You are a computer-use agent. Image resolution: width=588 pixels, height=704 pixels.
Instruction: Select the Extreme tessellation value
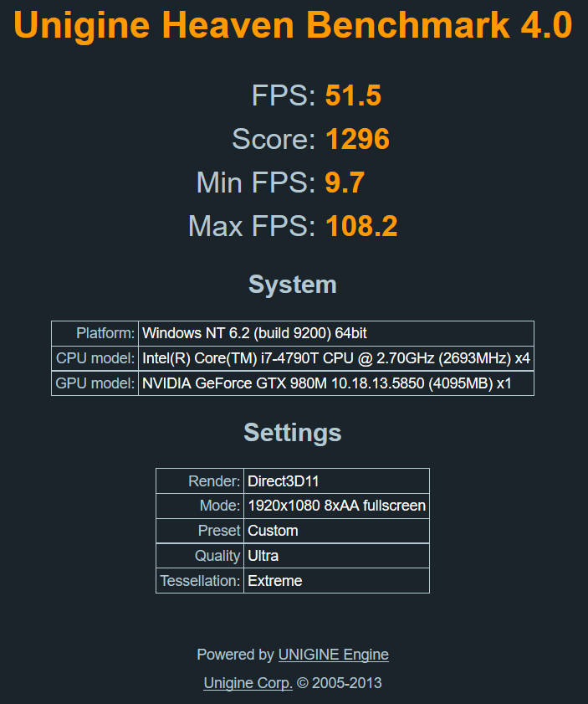275,581
